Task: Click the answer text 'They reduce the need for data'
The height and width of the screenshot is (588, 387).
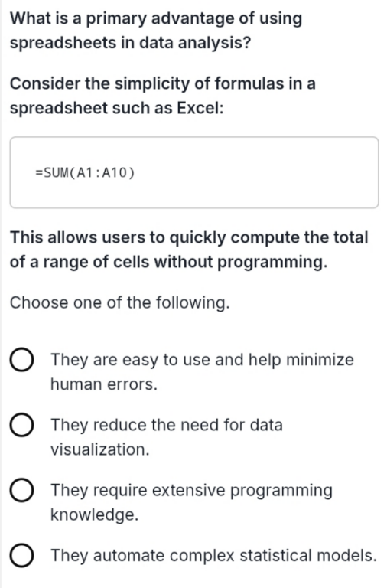Action: tap(167, 425)
